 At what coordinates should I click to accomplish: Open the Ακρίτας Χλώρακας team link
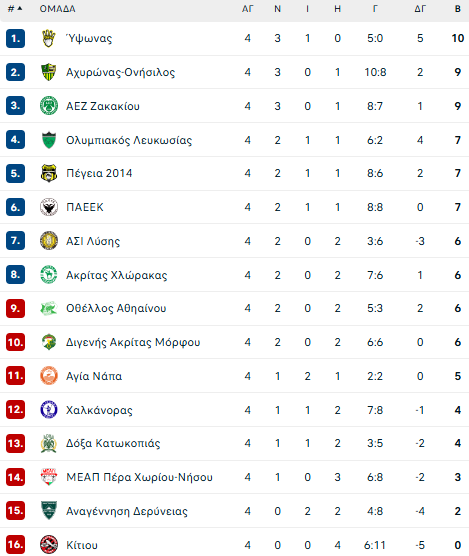(x=117, y=275)
